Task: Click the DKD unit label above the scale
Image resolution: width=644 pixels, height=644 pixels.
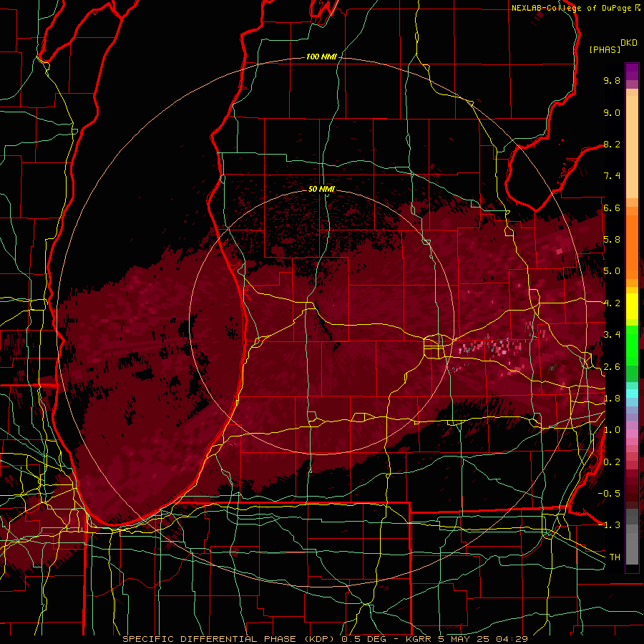Action: (x=629, y=42)
